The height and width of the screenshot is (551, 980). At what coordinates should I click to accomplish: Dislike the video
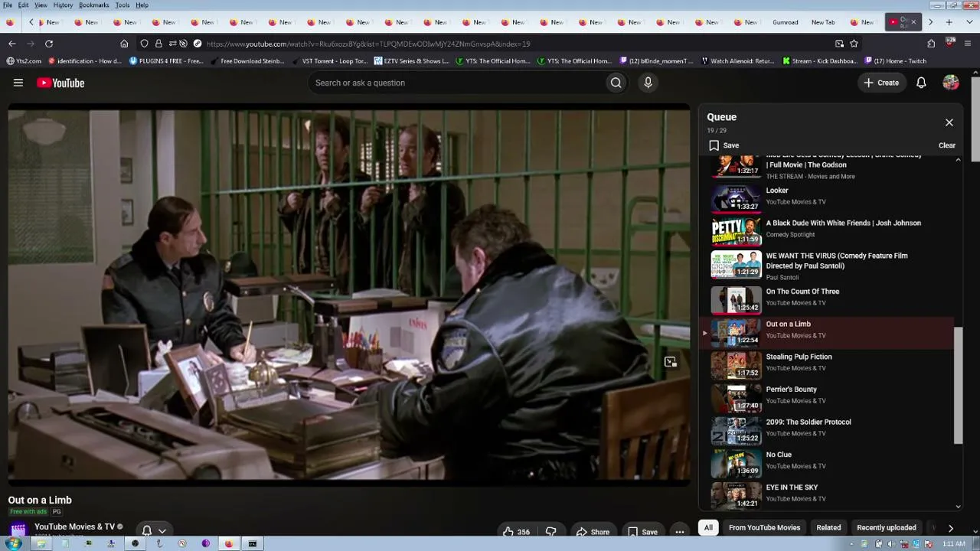[x=550, y=532]
